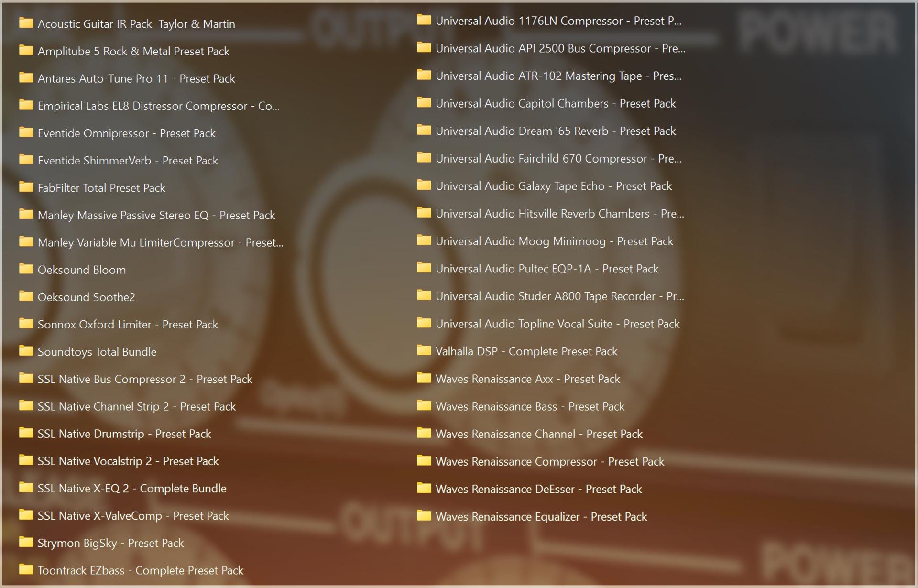Select Strymon BigSky folder icon
Screen dimensions: 918x588
pos(26,542)
